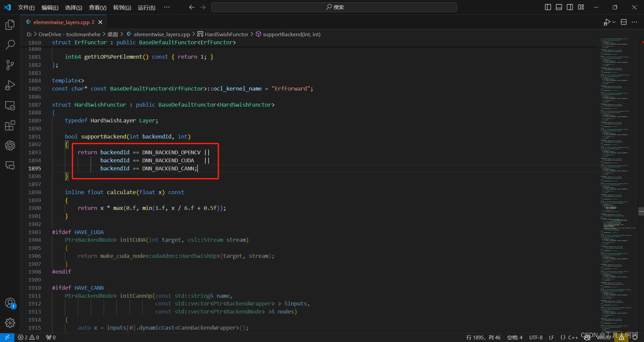The height and width of the screenshot is (342, 644).
Task: Open the Remote Explorer view
Action: click(10, 106)
